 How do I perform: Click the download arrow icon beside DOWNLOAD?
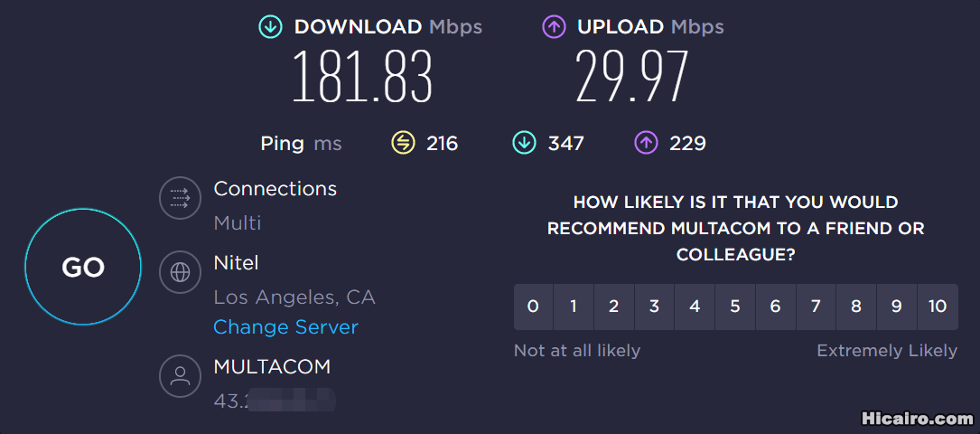coord(271,27)
